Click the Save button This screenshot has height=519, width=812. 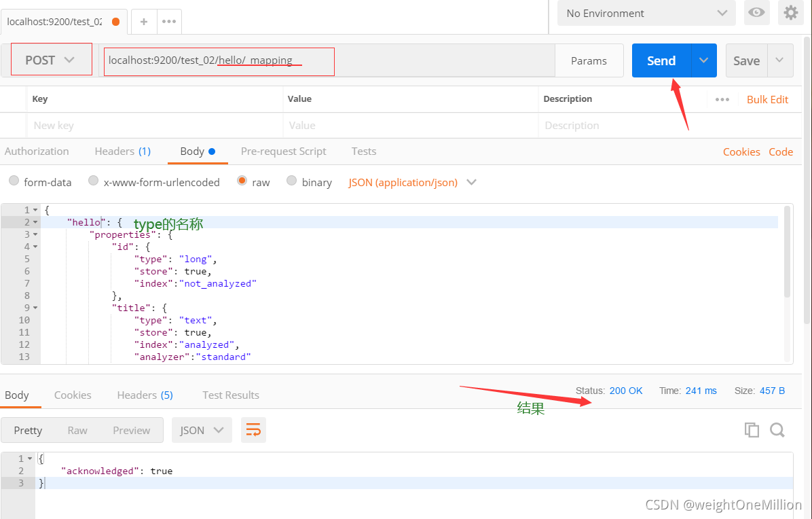[x=746, y=60]
